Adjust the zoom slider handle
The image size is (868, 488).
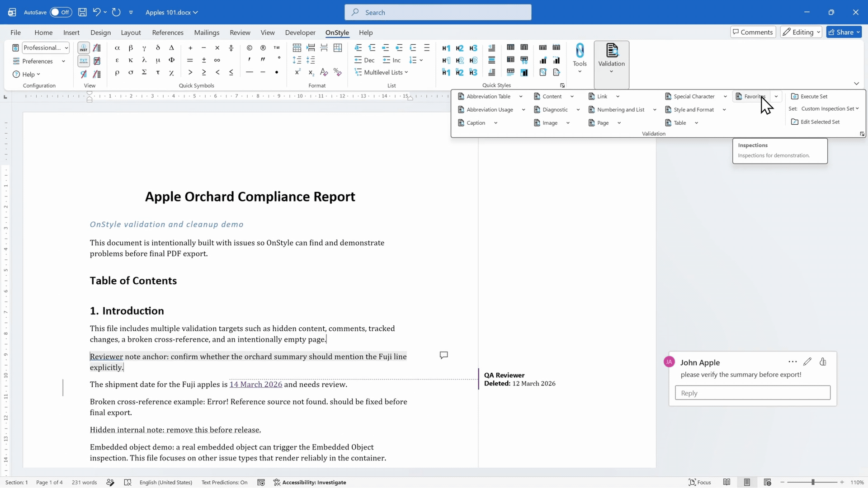(x=813, y=482)
